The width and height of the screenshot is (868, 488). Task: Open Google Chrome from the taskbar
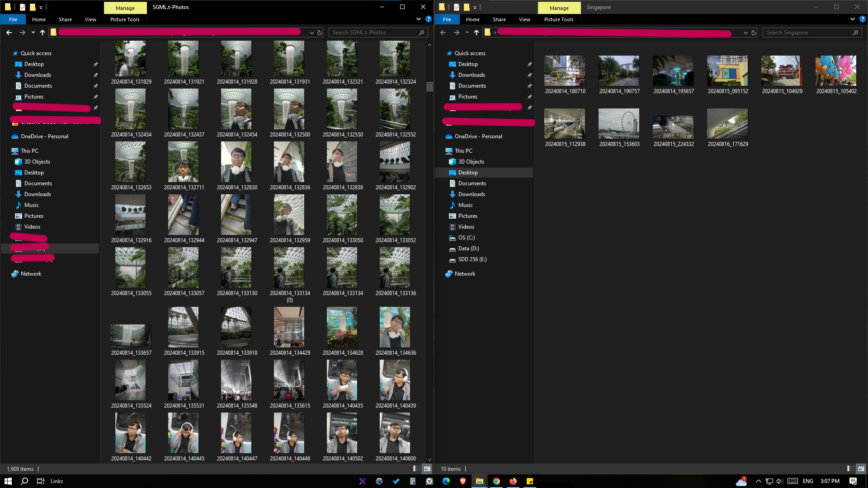tap(496, 481)
